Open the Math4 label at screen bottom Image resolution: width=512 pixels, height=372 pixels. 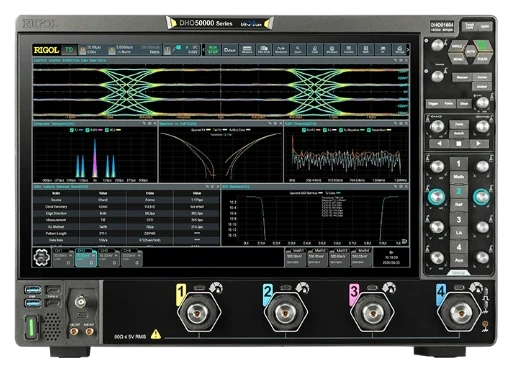361,257
